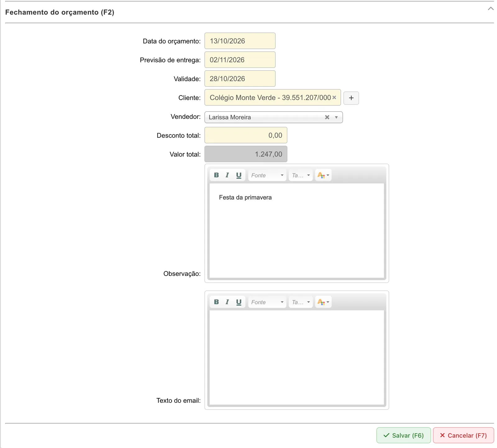
Task: Toggle underline in Texto do email editor
Action: [239, 302]
